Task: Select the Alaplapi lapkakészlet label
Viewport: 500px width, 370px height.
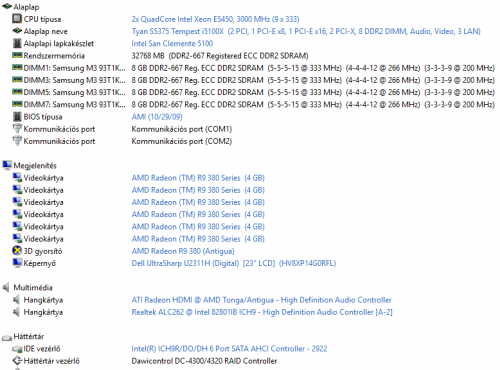Action: 59,44
